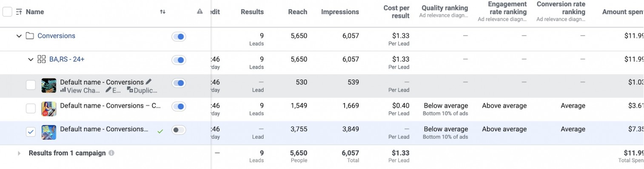Uncheck the checkbox of the last ad row

click(x=31, y=132)
